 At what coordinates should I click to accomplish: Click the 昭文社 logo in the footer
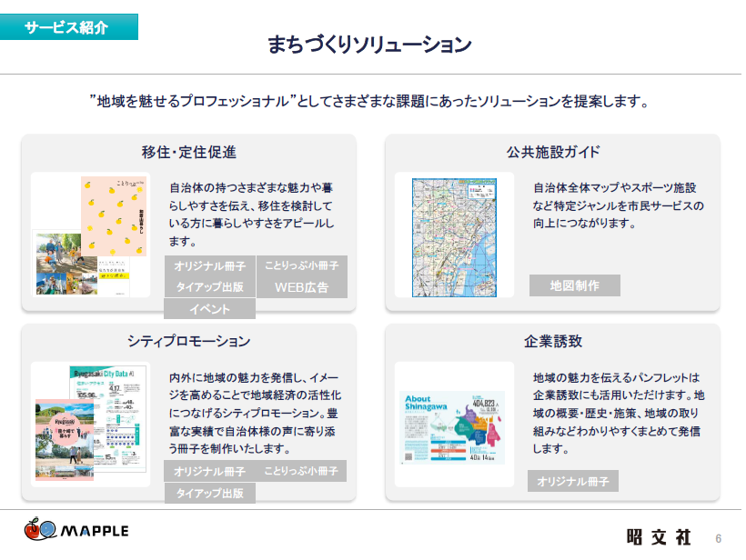click(x=659, y=537)
